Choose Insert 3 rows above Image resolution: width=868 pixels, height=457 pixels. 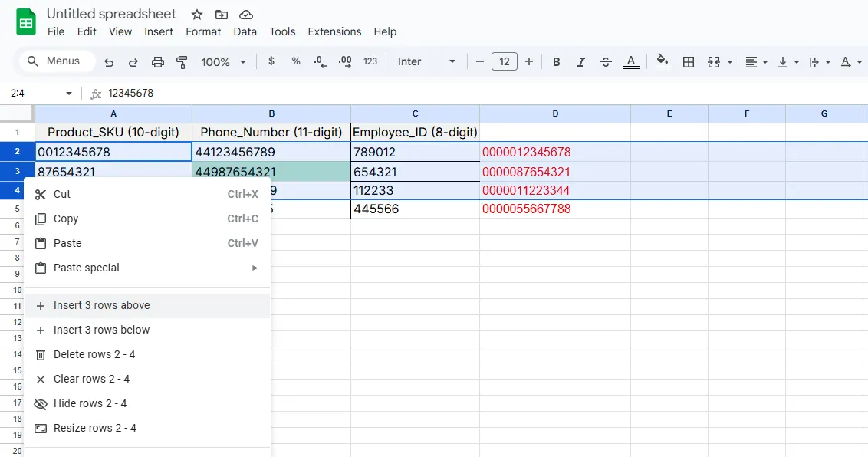[x=102, y=305]
